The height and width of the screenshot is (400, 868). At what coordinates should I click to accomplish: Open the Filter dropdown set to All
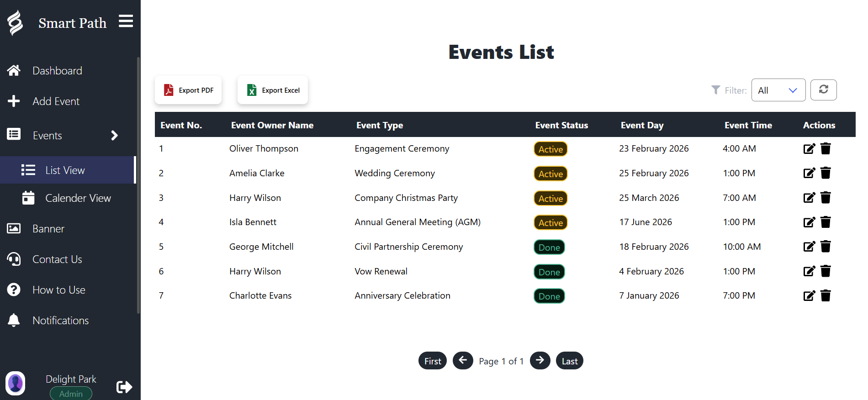click(778, 90)
